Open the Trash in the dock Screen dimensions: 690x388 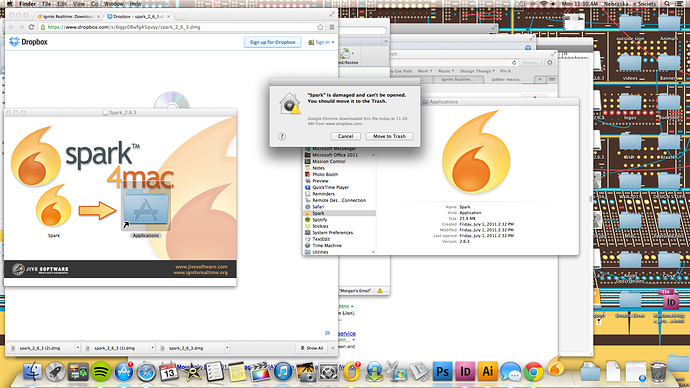pos(658,372)
